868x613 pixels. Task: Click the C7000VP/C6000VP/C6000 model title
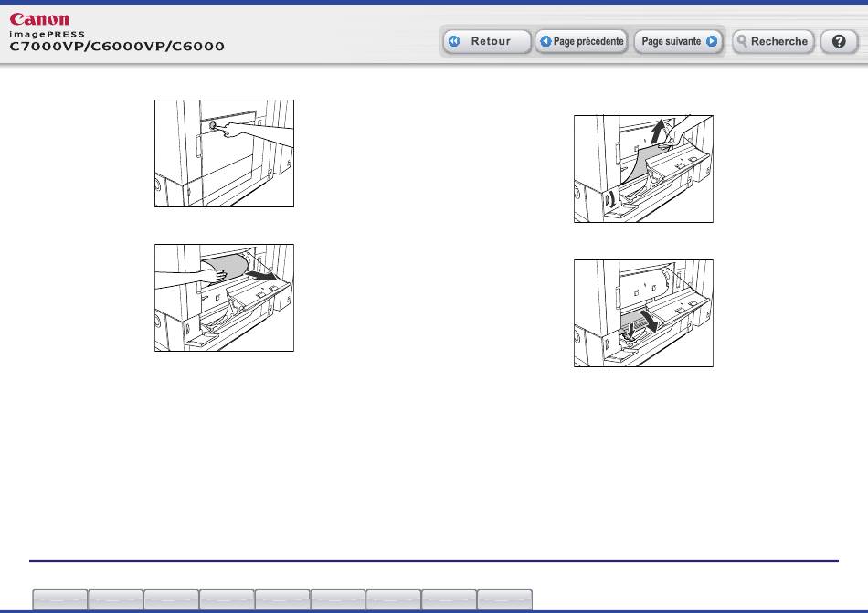[x=117, y=47]
